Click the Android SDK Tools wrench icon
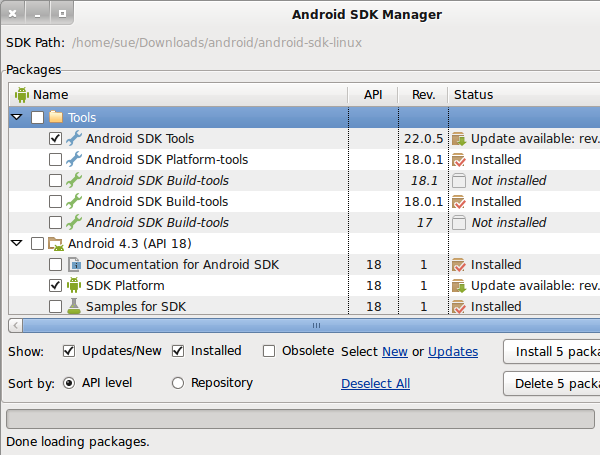 pos(74,139)
